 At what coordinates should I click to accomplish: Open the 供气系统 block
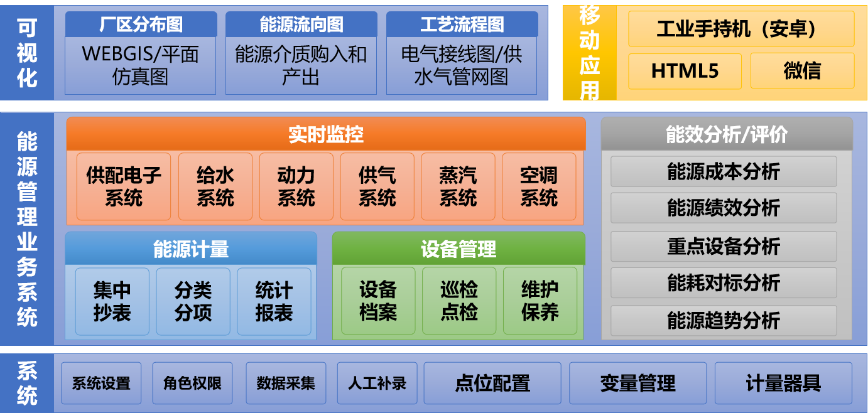[x=377, y=186]
